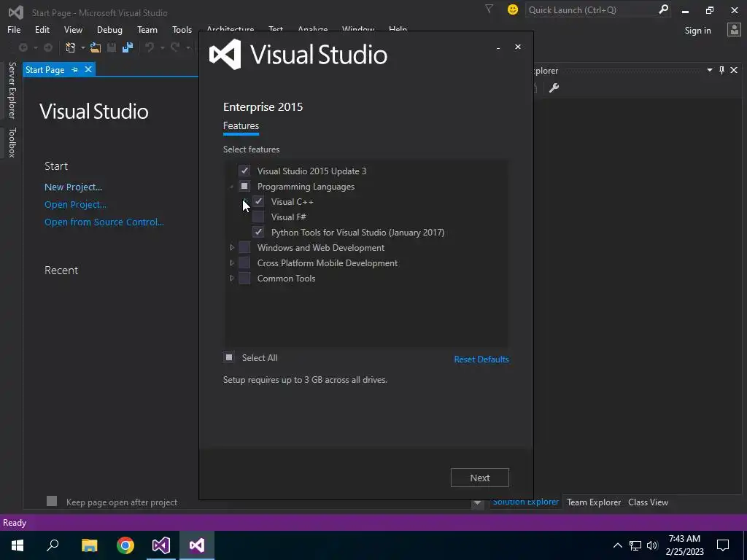Open the File menu
The width and height of the screenshot is (747, 560).
pos(14,29)
